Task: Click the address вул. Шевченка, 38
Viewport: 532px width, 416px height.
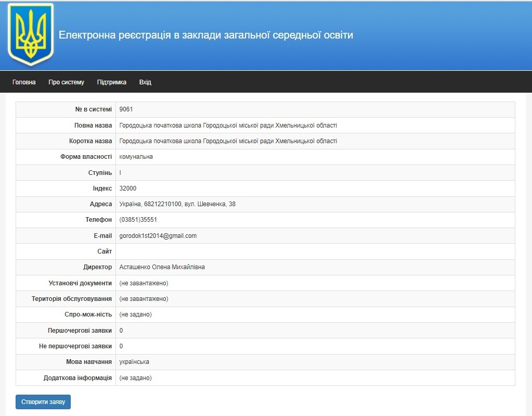Action: (210, 204)
